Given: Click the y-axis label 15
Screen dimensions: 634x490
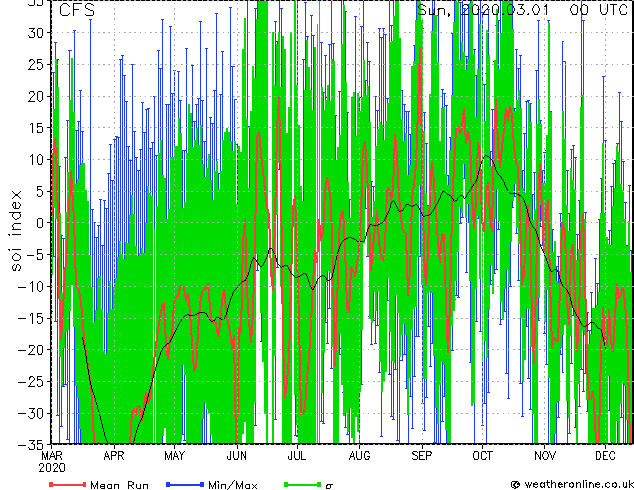Looking at the screenshot, I should [x=36, y=128].
